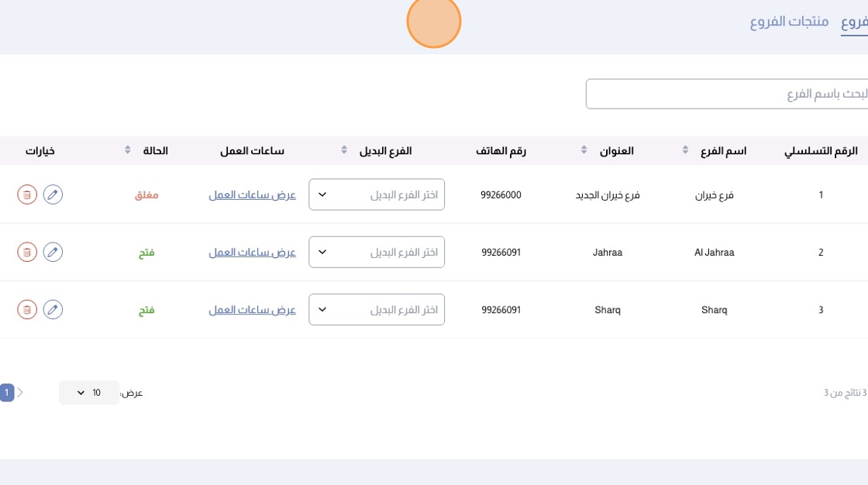Open alternate branch dropdown for Sharq row
Image resolution: width=868 pixels, height=485 pixels.
click(x=377, y=310)
